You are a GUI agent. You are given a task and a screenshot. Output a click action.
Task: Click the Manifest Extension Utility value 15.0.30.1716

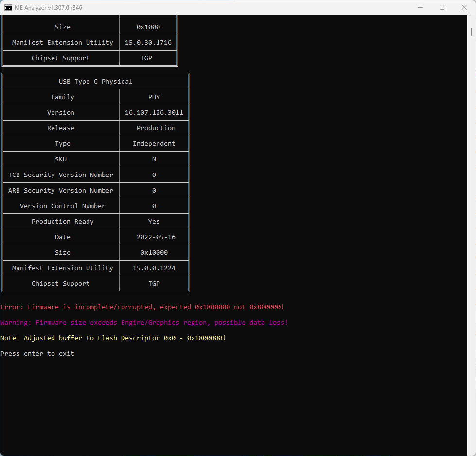(x=148, y=42)
